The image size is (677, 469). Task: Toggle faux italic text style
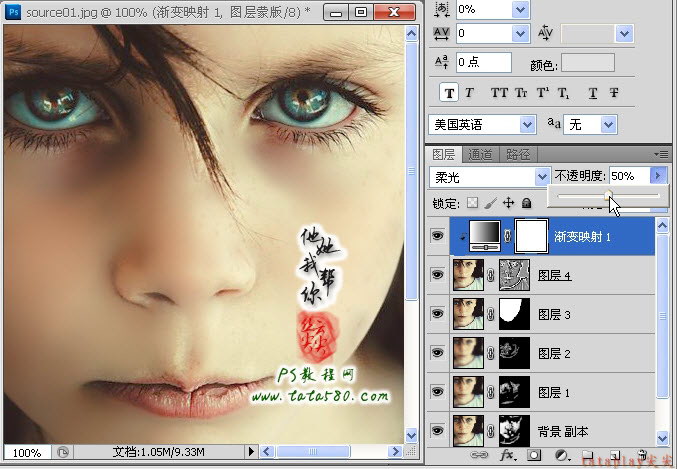pos(469,92)
